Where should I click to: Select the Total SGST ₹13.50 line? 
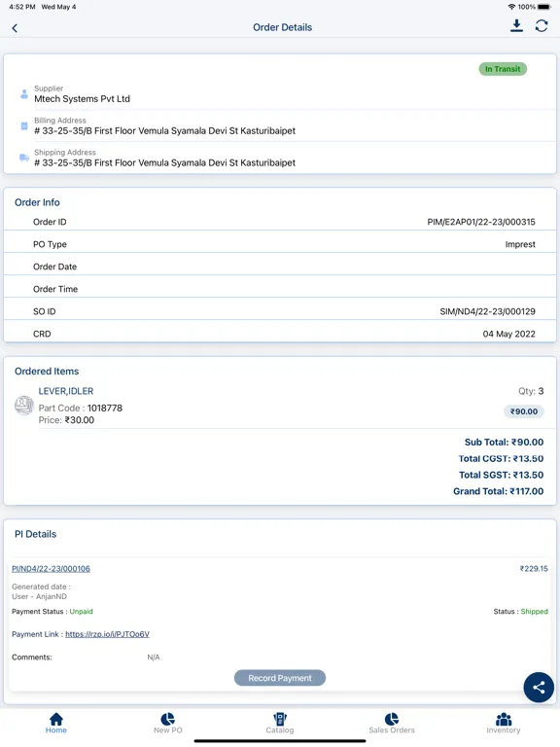click(x=501, y=475)
